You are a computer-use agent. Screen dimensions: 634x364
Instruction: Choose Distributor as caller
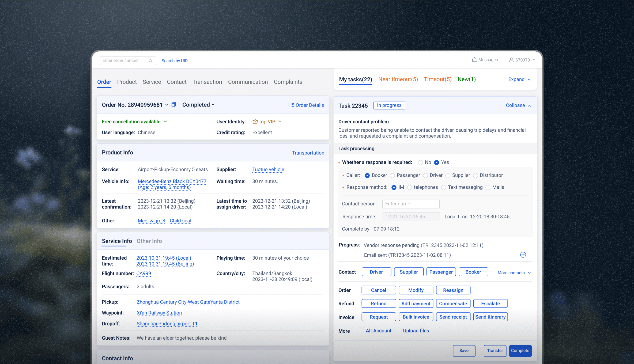(476, 176)
